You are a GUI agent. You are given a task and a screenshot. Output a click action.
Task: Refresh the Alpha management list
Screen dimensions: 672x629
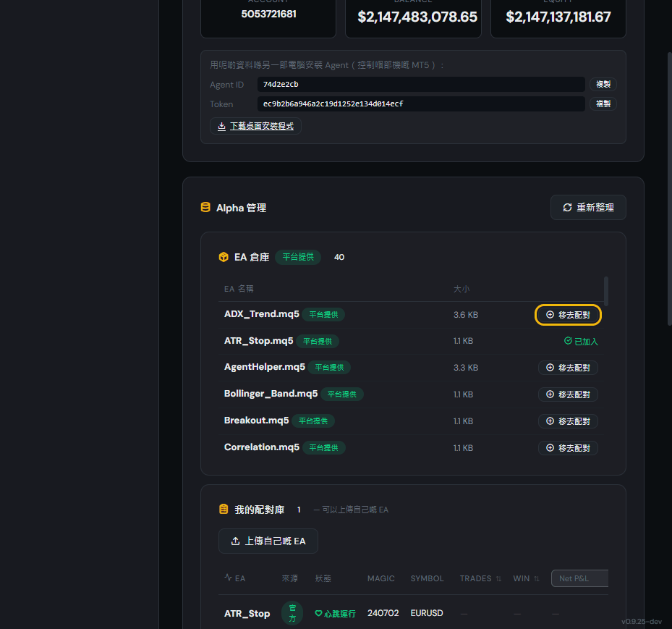coord(588,208)
